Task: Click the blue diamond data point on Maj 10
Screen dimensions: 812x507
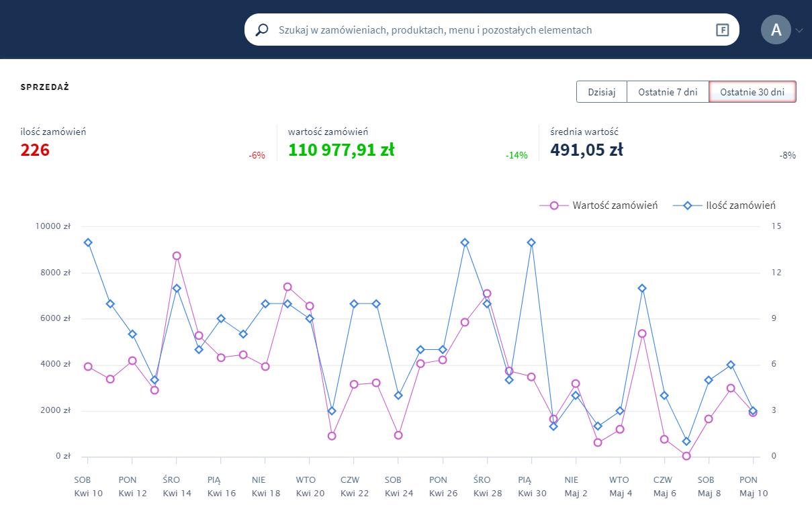Action: coord(753,410)
